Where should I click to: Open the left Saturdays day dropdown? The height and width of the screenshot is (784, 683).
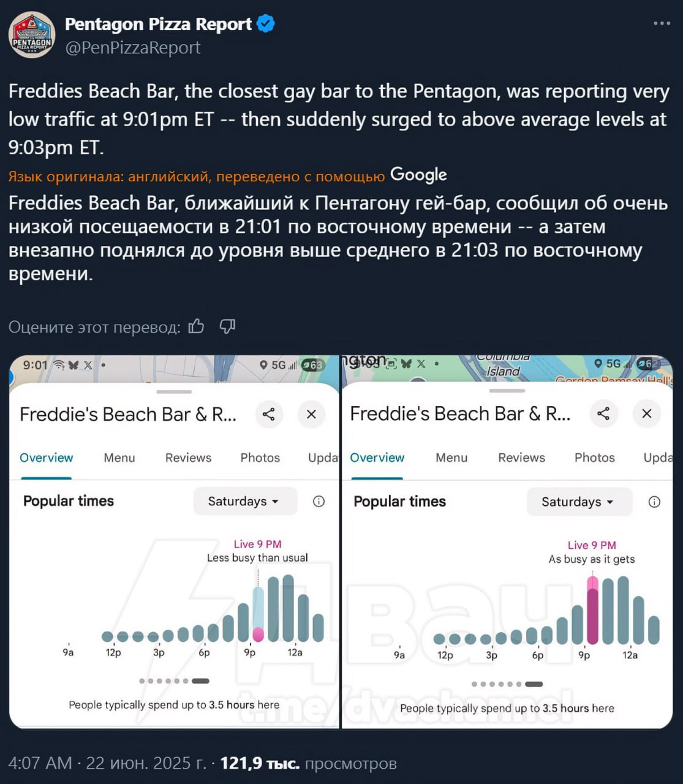tap(244, 501)
